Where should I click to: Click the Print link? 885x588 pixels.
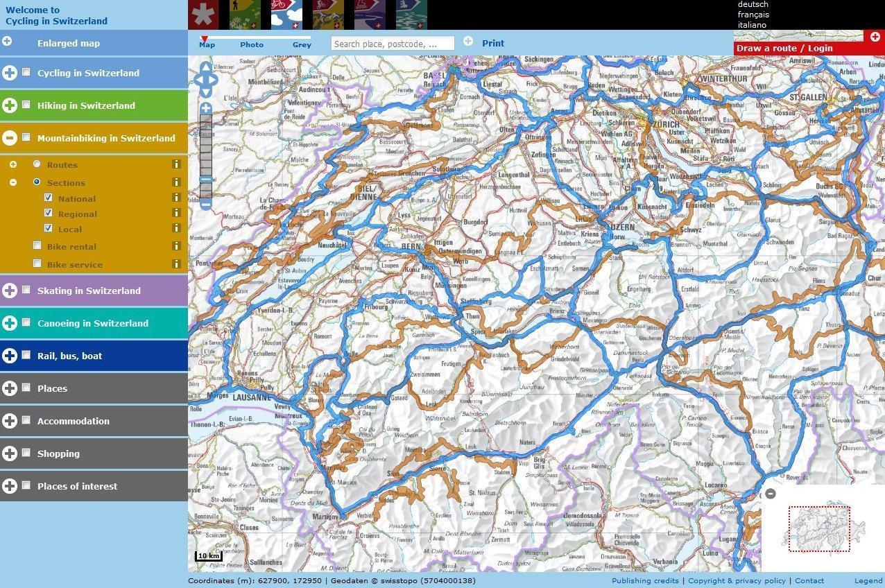[x=493, y=43]
